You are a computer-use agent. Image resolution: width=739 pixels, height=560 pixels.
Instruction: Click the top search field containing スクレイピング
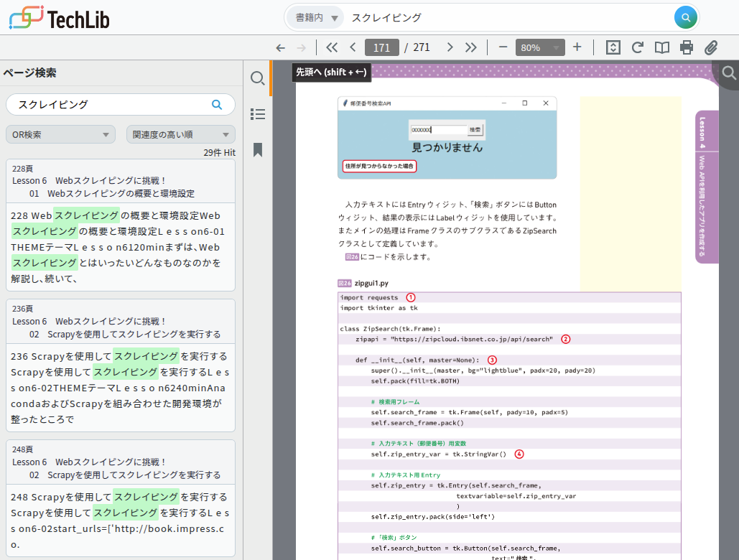(x=509, y=18)
